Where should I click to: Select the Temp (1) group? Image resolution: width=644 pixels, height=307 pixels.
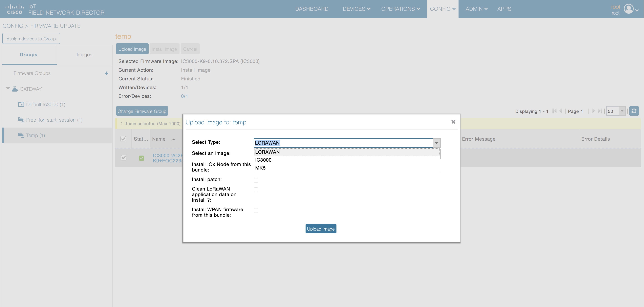pyautogui.click(x=35, y=135)
